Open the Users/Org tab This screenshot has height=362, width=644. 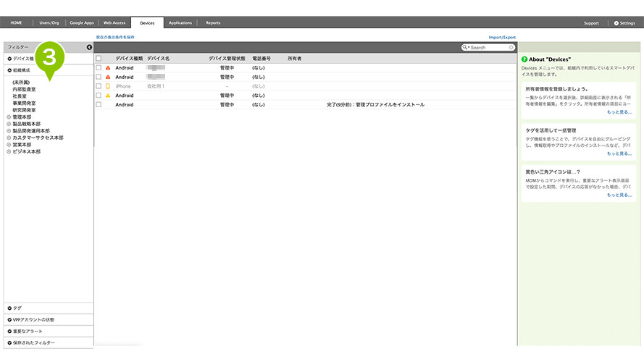pos(49,23)
